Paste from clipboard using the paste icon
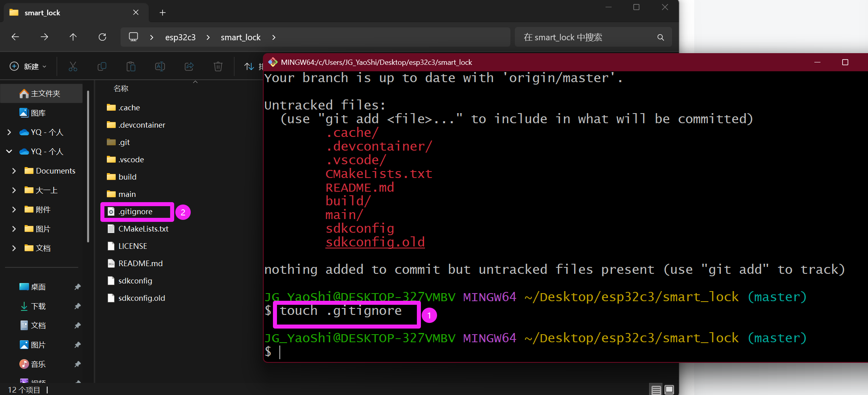868x395 pixels. tap(131, 66)
